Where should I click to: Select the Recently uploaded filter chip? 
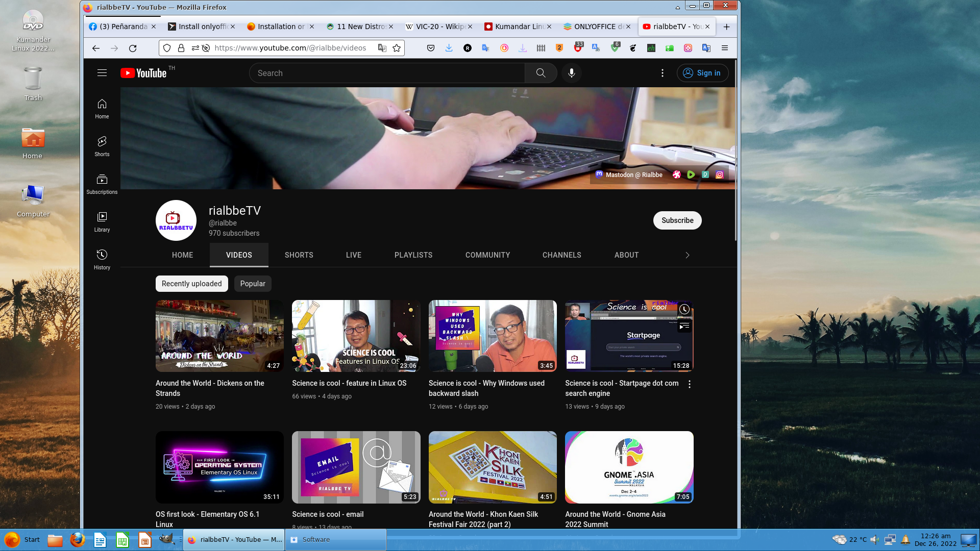coord(191,284)
